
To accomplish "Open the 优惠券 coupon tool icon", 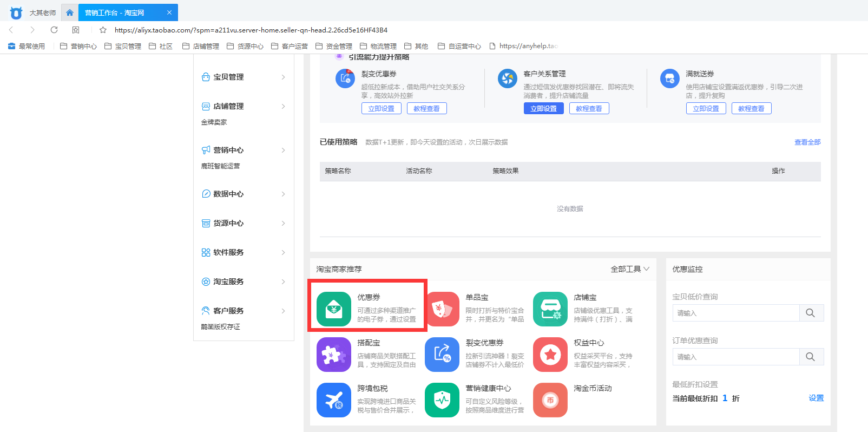I will click(333, 309).
